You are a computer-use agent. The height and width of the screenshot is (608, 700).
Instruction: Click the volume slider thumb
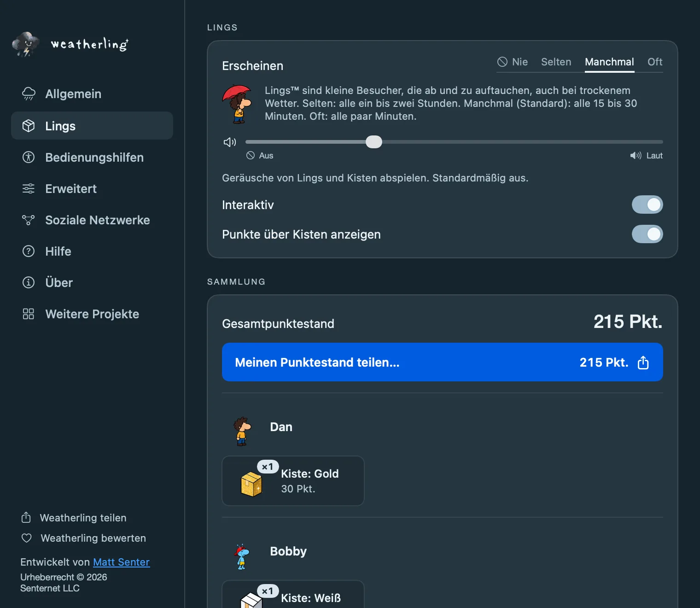click(x=374, y=142)
